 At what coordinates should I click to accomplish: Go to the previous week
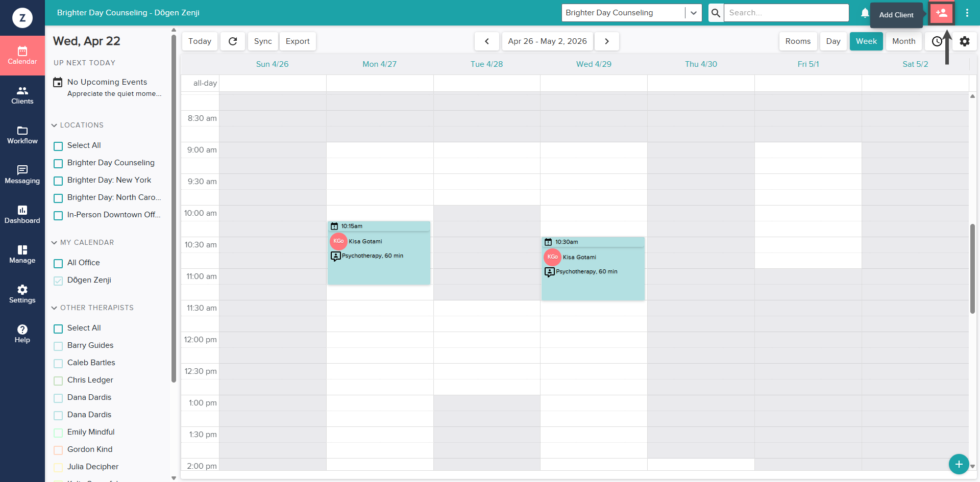pos(487,41)
